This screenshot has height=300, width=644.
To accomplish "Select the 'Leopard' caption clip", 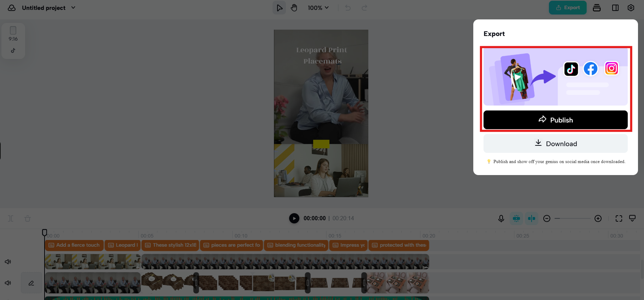I will (123, 245).
